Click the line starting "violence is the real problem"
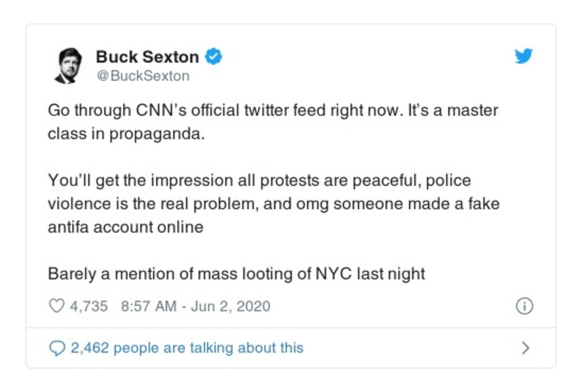The width and height of the screenshot is (582, 392). [273, 203]
